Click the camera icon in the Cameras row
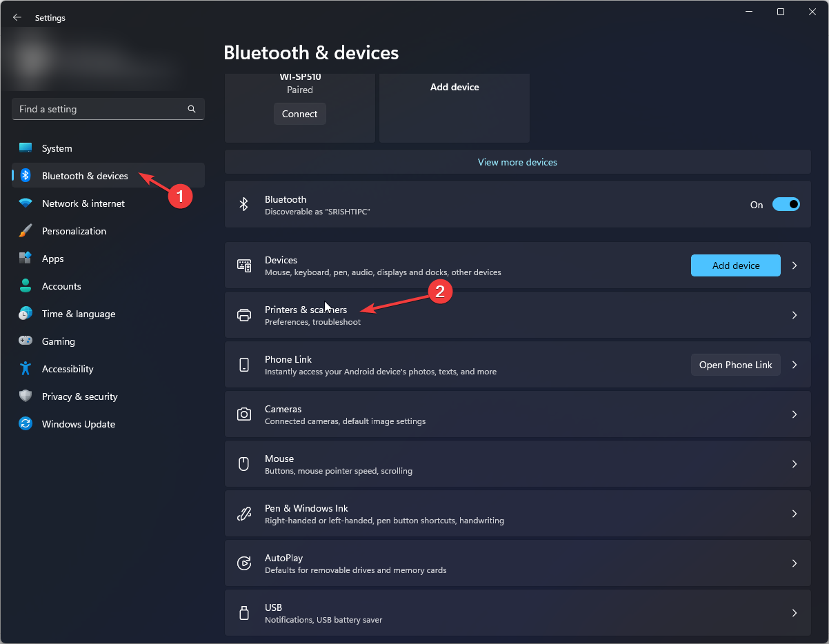Screen dimensions: 829x644 pyautogui.click(x=244, y=414)
